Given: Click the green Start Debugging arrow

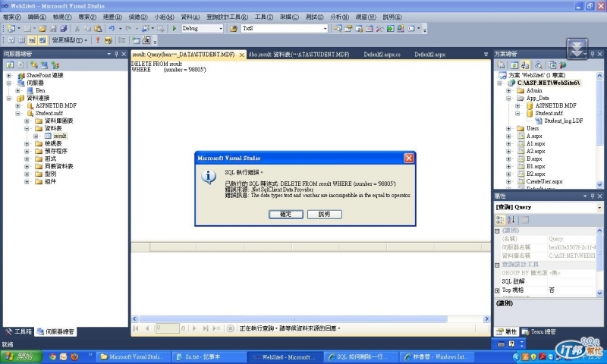Looking at the screenshot, I should point(175,28).
